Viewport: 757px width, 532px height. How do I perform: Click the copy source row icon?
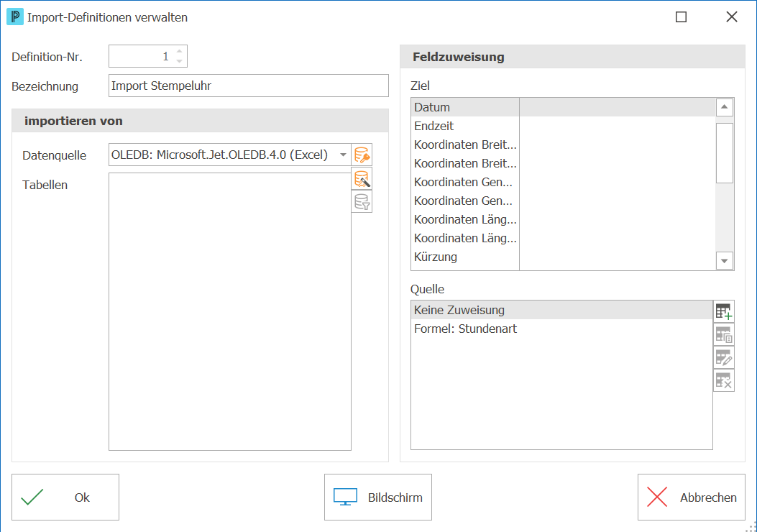(x=724, y=334)
